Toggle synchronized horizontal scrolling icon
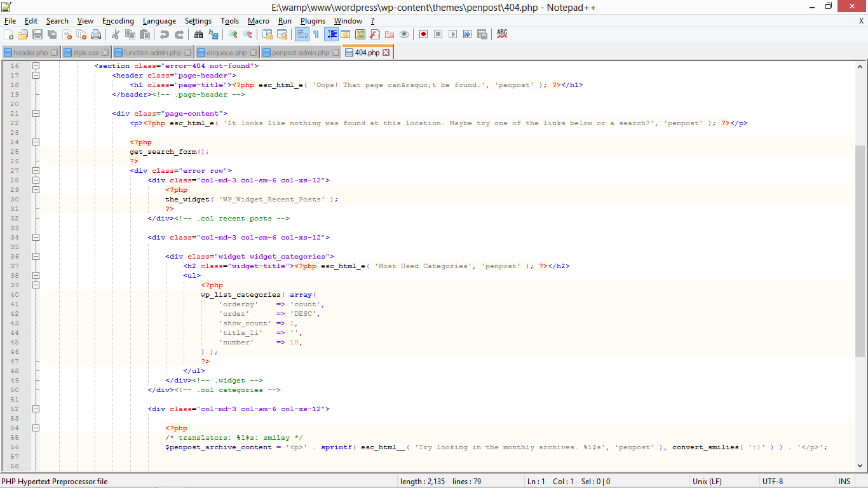The width and height of the screenshot is (868, 488). pyautogui.click(x=281, y=34)
